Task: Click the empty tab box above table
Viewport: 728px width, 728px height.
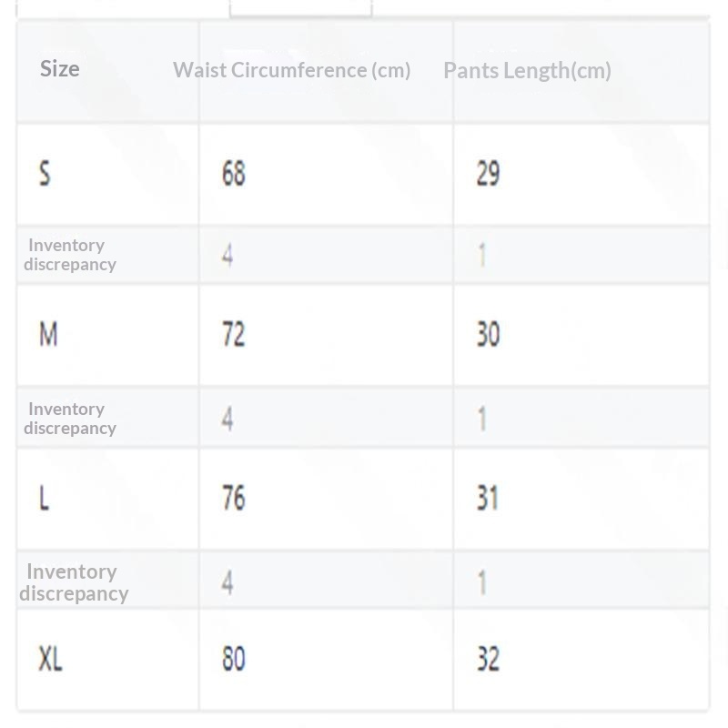Action: 301,8
